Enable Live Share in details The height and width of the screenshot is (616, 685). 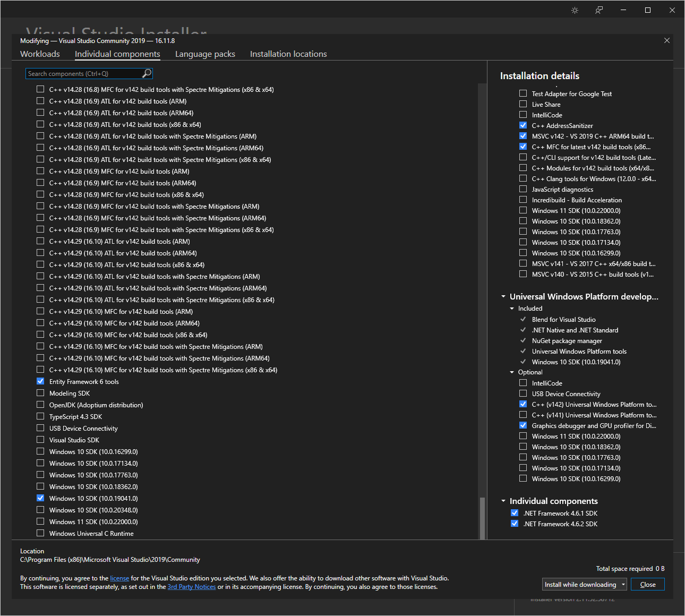click(x=523, y=104)
